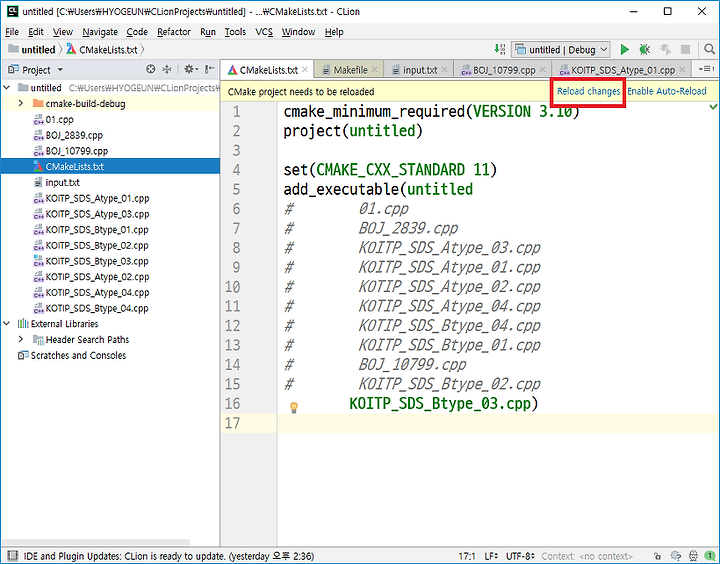
Task: Toggle tool window buttons icon at bottom-left
Action: (12, 556)
